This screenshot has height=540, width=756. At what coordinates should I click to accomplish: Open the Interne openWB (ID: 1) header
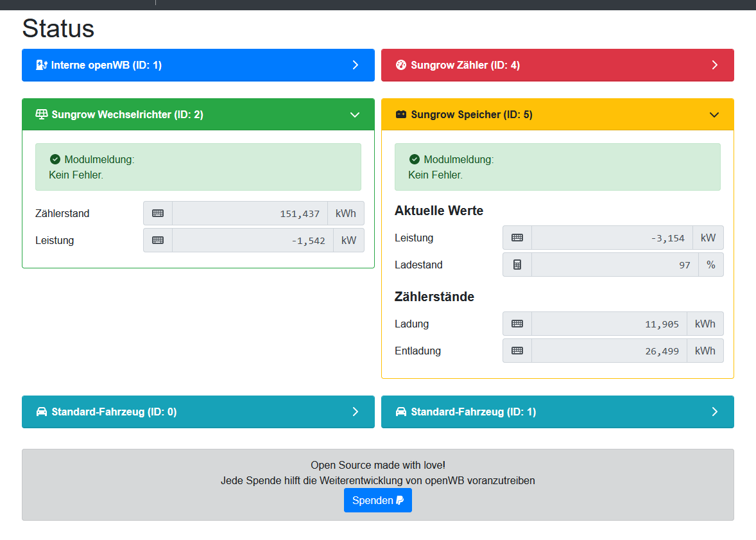pos(198,65)
